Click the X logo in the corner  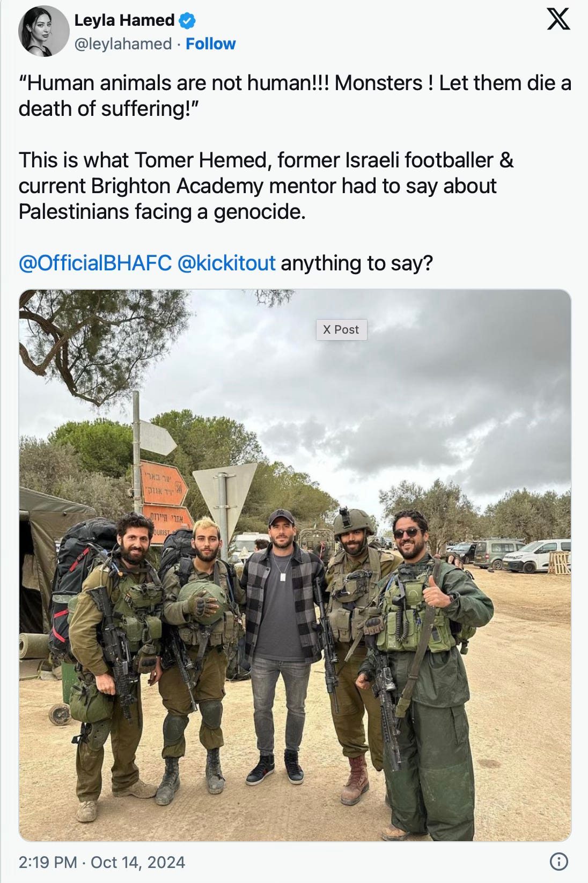click(x=558, y=20)
